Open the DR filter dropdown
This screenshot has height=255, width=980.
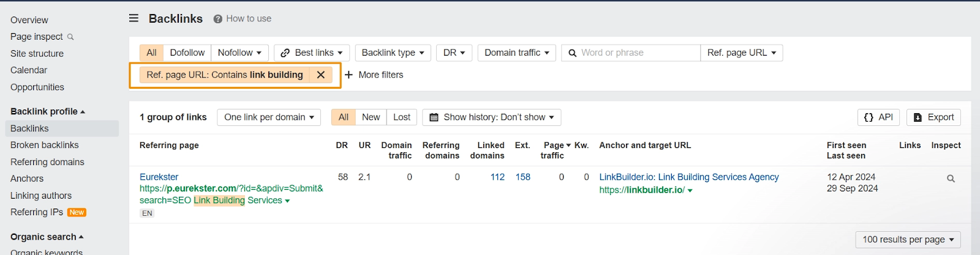click(x=454, y=53)
